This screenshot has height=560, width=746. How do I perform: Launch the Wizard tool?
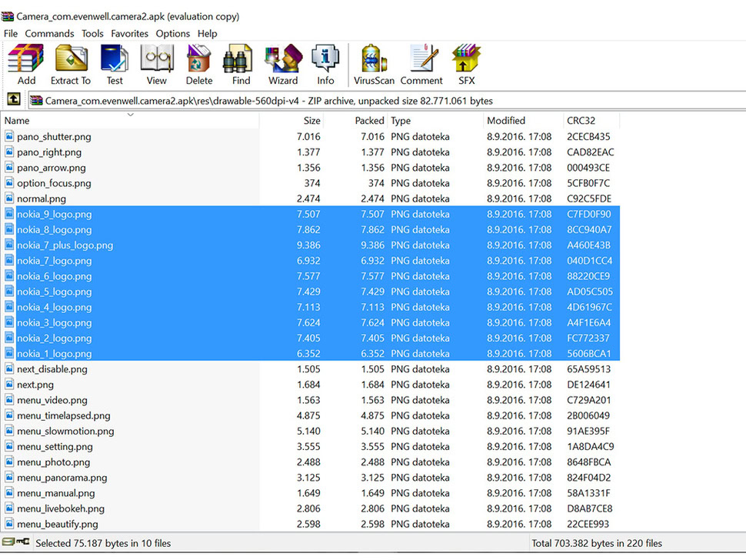(x=283, y=65)
